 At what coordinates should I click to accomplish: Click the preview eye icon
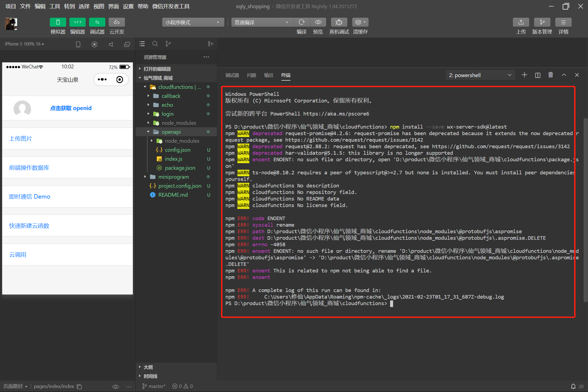coord(318,22)
